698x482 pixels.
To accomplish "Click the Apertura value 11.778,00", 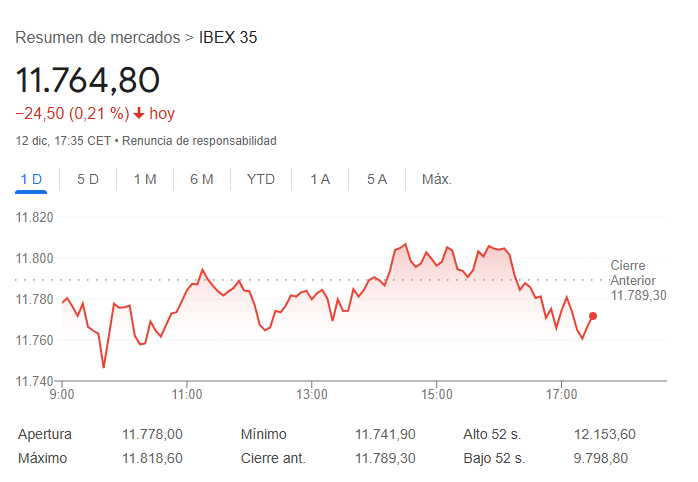I will 152,434.
